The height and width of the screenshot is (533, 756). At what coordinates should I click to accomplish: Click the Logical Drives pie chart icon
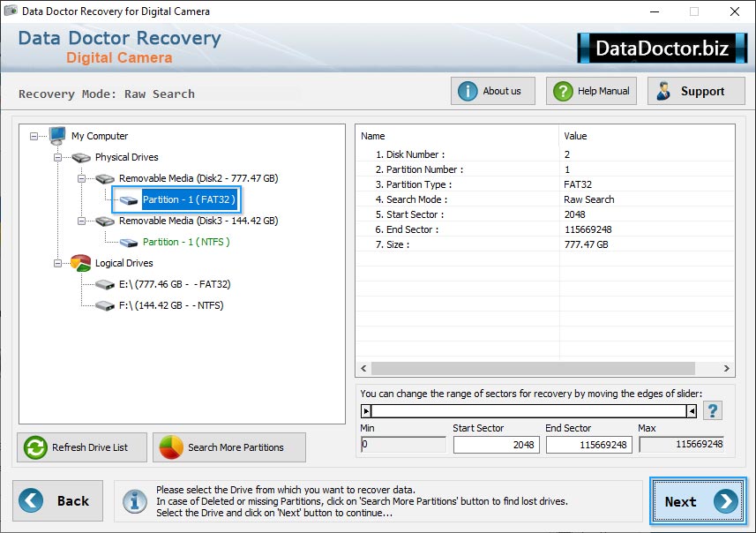point(80,263)
